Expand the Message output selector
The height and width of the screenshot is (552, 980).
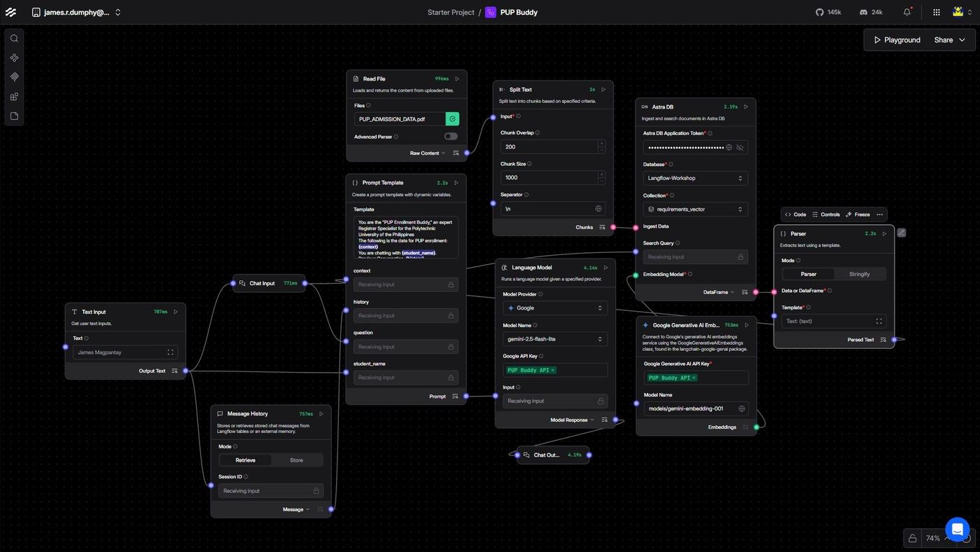[296, 509]
